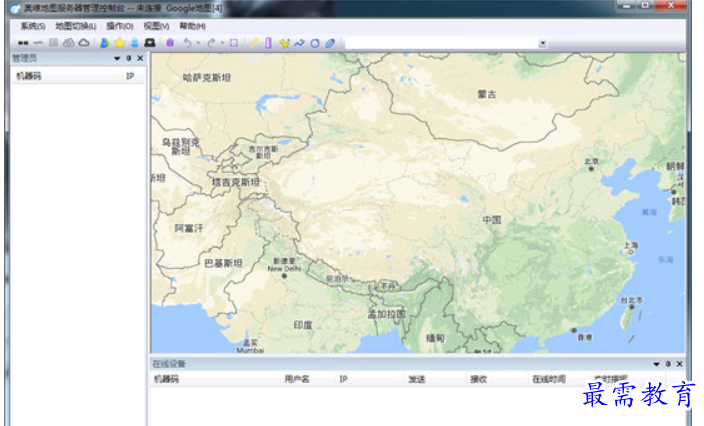Screen dimensions: 704x426
Task: Click the gray list toolbar icon
Action: pos(53,43)
